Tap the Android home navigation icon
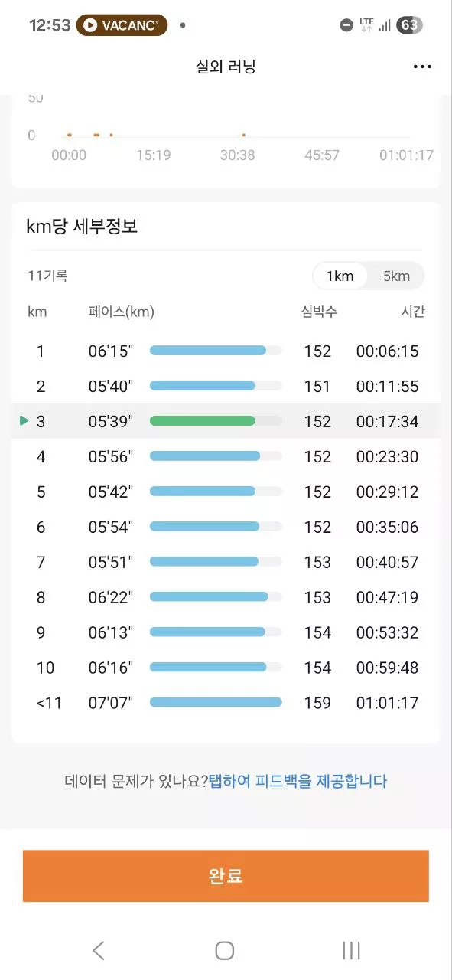This screenshot has height=980, width=452. pyautogui.click(x=225, y=950)
